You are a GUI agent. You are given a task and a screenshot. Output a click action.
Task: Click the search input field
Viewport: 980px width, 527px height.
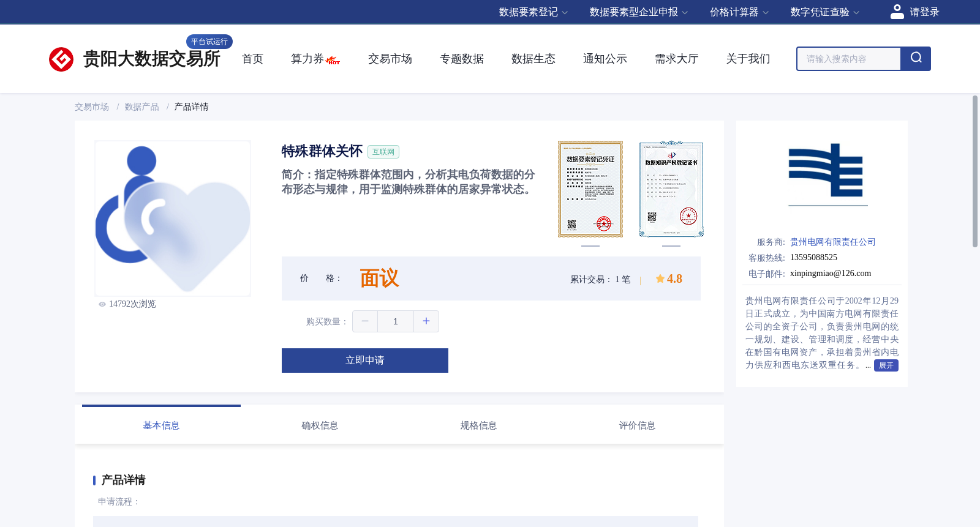click(x=849, y=59)
